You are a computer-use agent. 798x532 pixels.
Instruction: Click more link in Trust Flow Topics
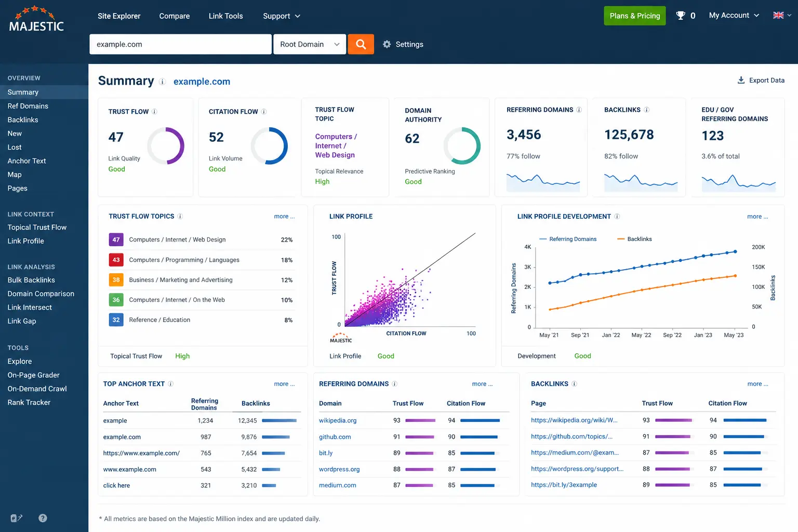pyautogui.click(x=284, y=217)
